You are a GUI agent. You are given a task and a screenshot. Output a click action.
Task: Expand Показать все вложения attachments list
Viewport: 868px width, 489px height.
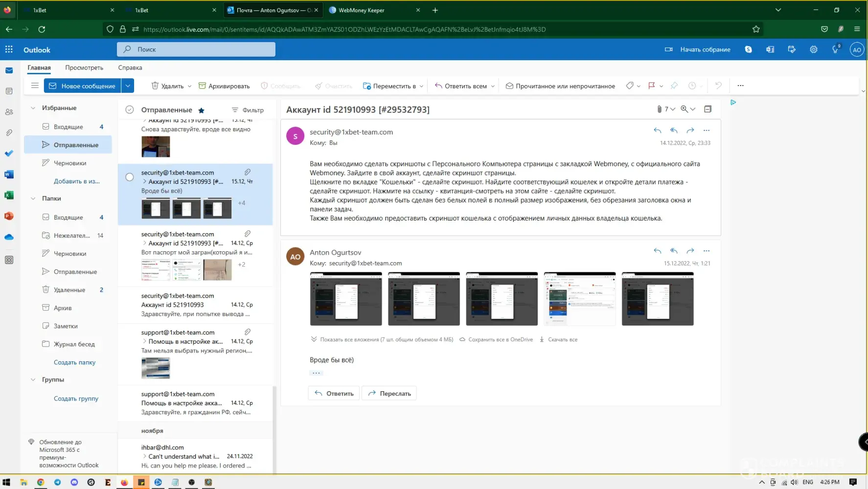382,339
